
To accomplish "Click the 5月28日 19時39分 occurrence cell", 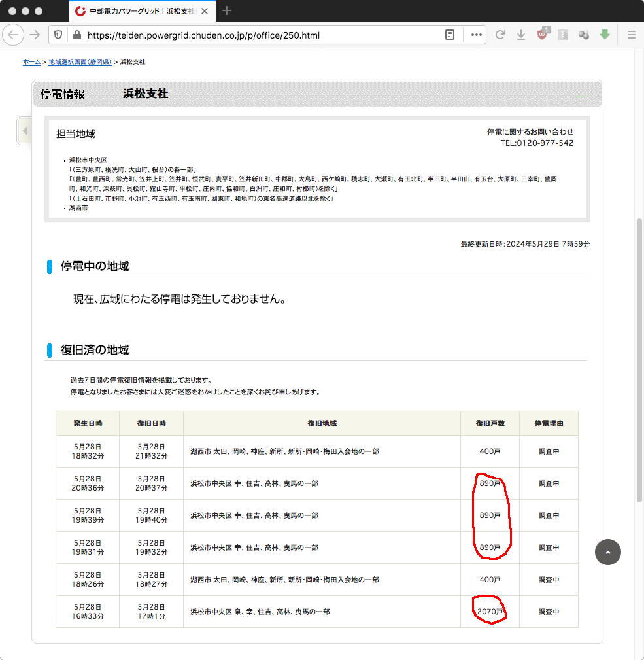I will click(88, 515).
